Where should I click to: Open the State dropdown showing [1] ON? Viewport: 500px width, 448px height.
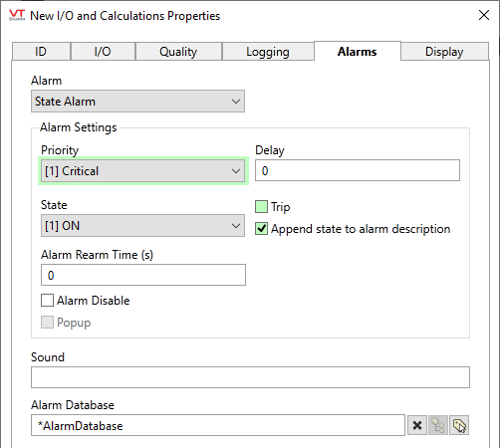(142, 226)
